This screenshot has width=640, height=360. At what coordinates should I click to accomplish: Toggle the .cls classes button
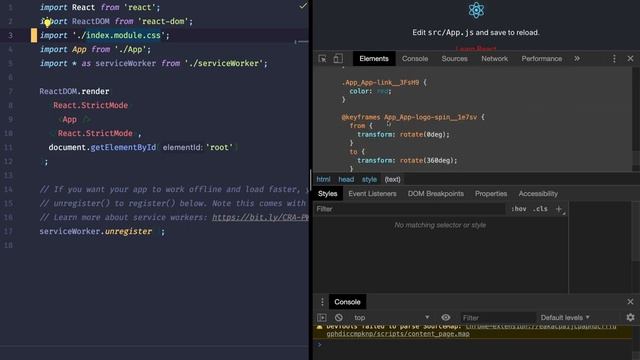[540, 209]
